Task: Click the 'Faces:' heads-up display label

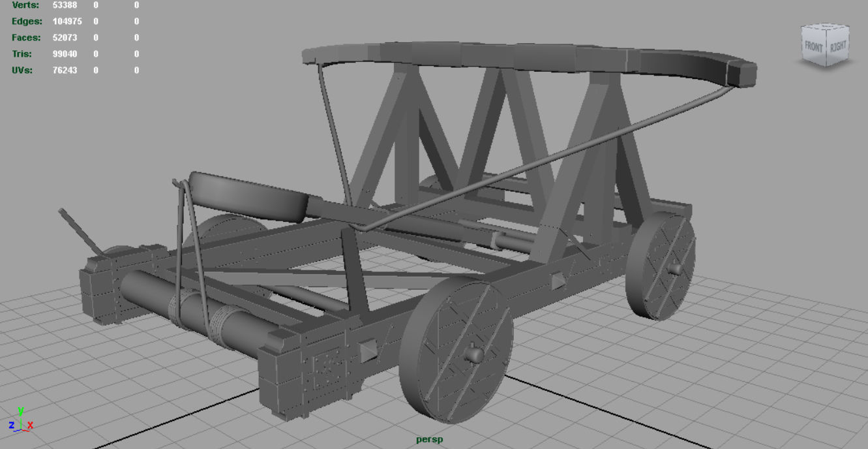Action: (26, 38)
